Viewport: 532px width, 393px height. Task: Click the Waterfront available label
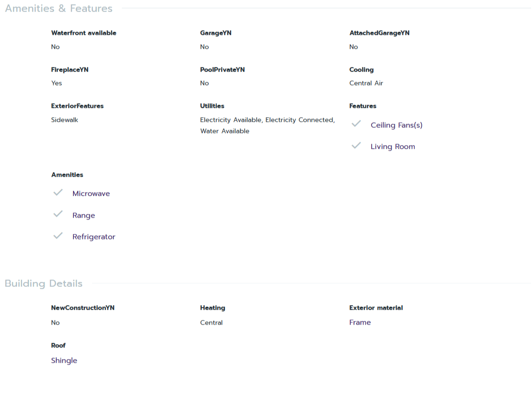[x=84, y=33]
